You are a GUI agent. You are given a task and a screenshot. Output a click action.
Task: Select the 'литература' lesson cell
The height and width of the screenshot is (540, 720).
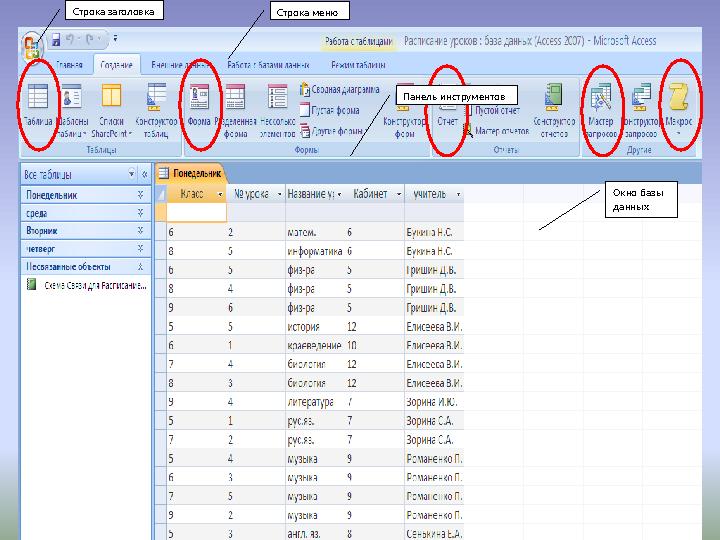coord(315,402)
